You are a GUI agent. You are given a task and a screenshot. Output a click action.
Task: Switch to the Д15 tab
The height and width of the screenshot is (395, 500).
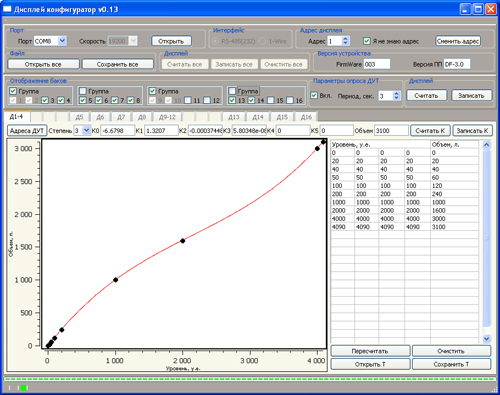pos(282,117)
